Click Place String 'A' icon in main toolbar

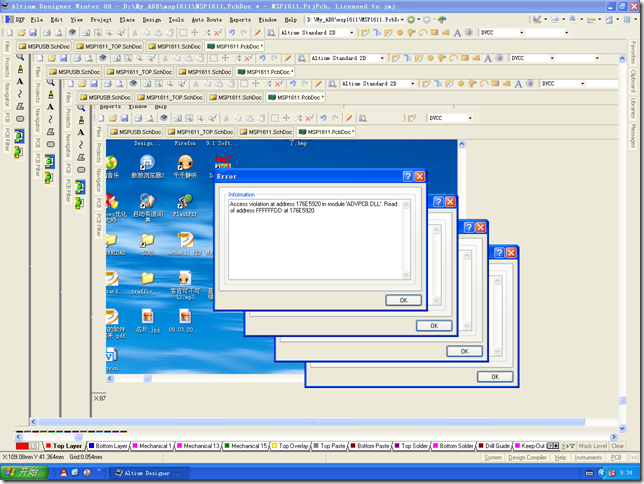click(457, 33)
